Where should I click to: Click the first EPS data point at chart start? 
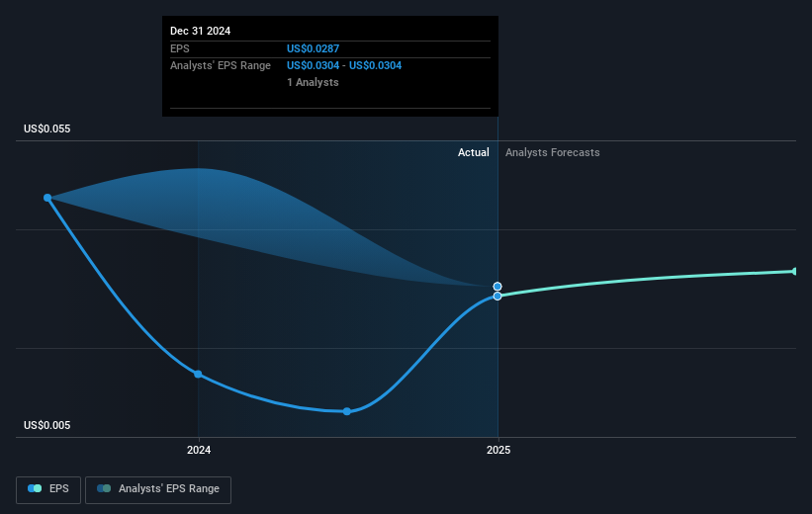point(47,198)
